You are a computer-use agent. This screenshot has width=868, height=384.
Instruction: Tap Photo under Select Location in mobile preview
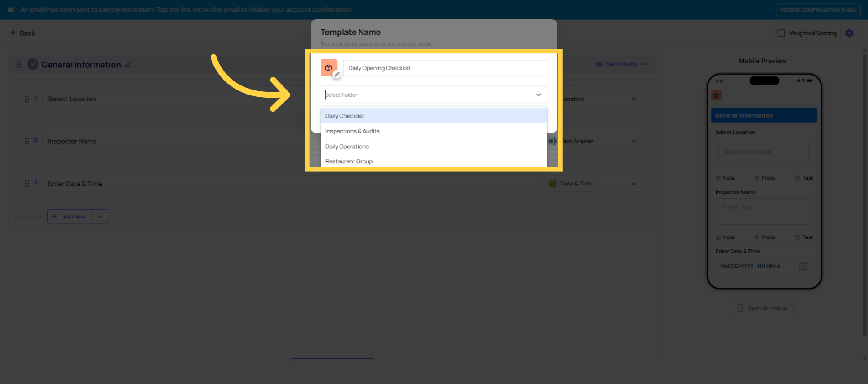point(765,178)
